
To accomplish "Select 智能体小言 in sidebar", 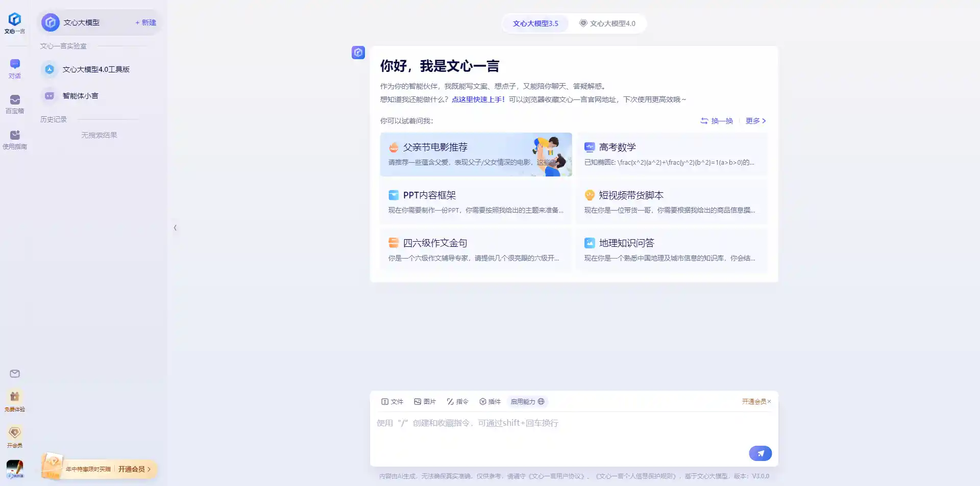I will click(x=80, y=96).
